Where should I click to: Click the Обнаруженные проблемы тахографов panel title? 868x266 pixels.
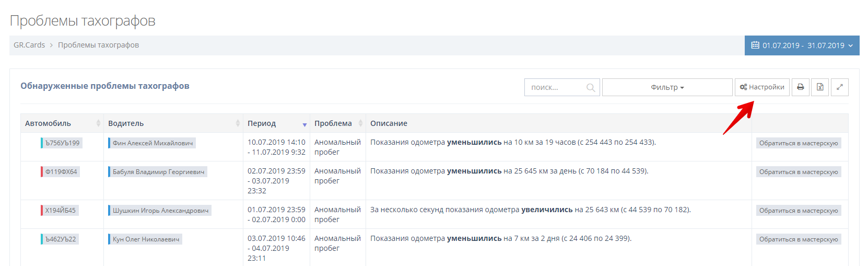[x=105, y=86]
